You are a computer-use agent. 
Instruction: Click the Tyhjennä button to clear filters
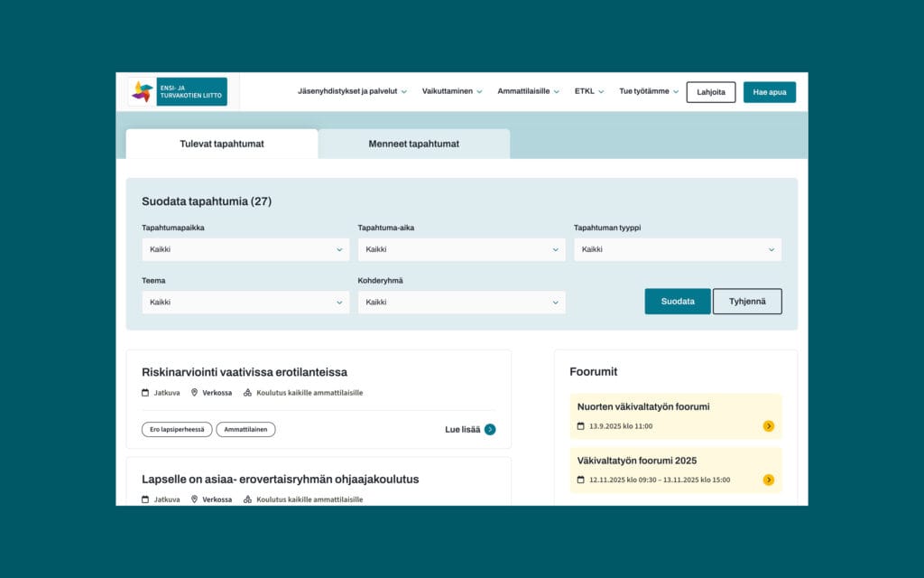(747, 302)
